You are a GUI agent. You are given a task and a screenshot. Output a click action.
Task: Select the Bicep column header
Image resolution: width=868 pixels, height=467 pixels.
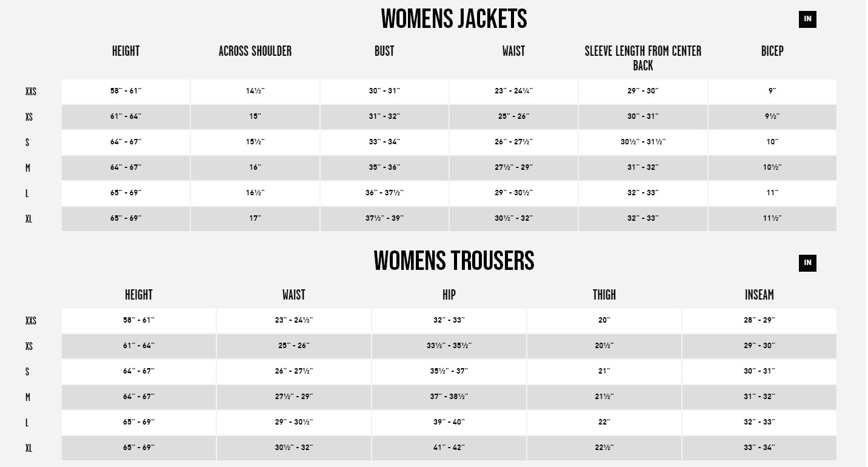pyautogui.click(x=772, y=52)
